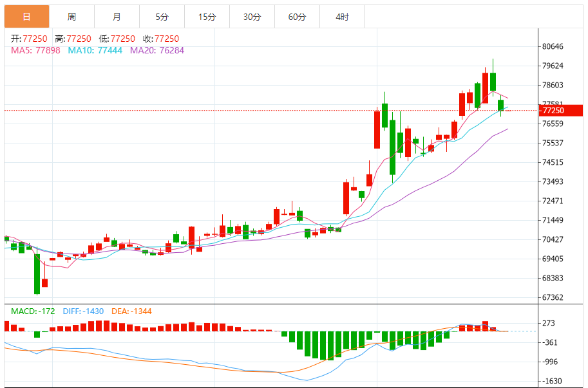Click the MACD: -172 indicator label
This screenshot has width=588, height=388.
[x=33, y=311]
